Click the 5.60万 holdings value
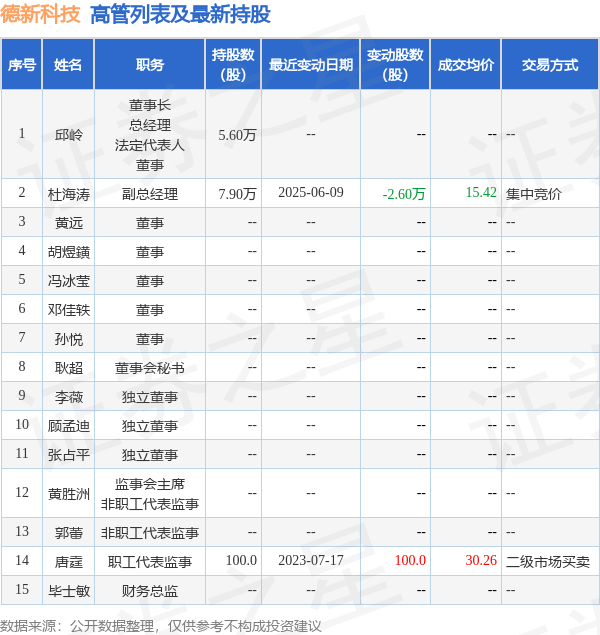Screen dimensions: 600x635 coord(237,135)
